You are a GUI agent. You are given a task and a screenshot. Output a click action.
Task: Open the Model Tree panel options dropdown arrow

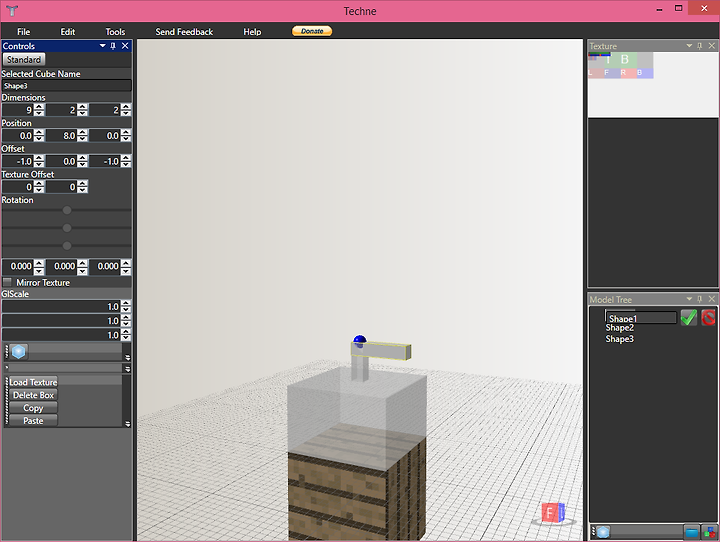[689, 299]
